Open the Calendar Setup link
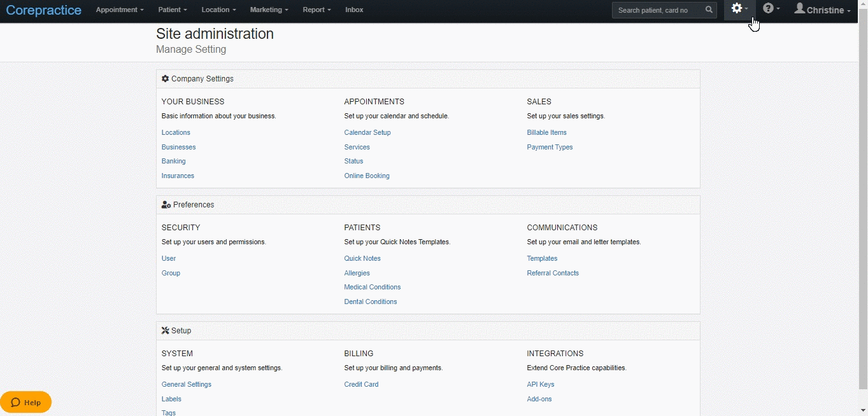 point(367,133)
